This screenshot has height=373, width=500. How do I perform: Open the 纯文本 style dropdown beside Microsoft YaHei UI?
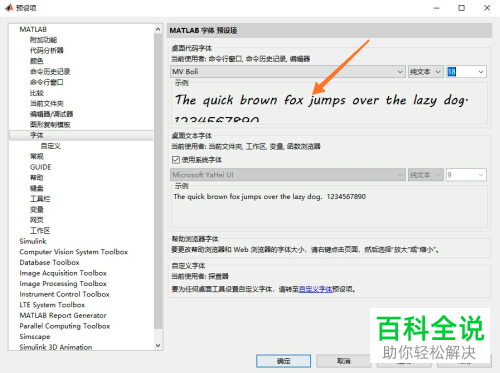(x=426, y=175)
